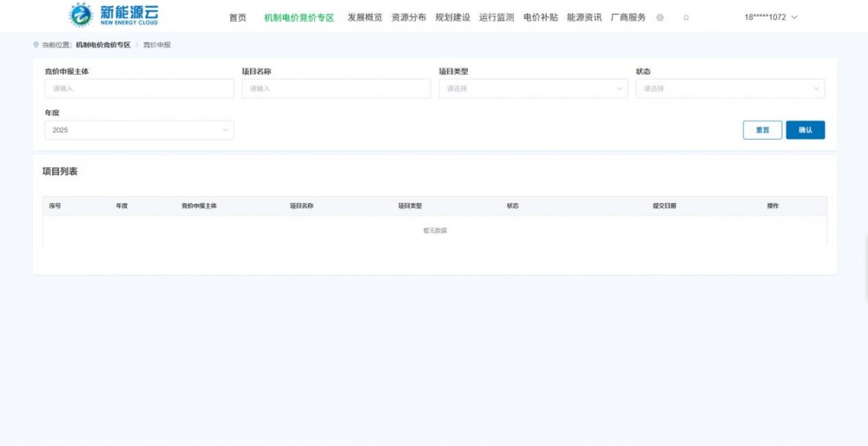Open the 机制电价竞价专区 menu item
This screenshot has width=868, height=446.
[x=299, y=17]
